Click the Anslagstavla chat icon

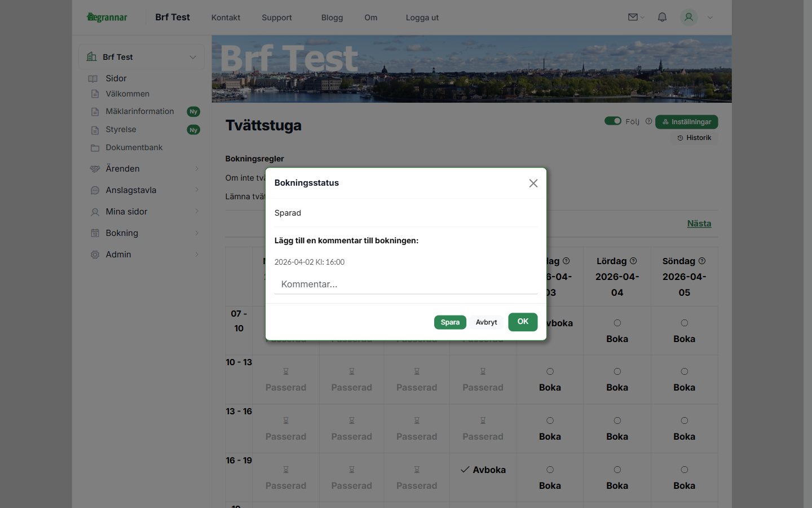tap(95, 190)
